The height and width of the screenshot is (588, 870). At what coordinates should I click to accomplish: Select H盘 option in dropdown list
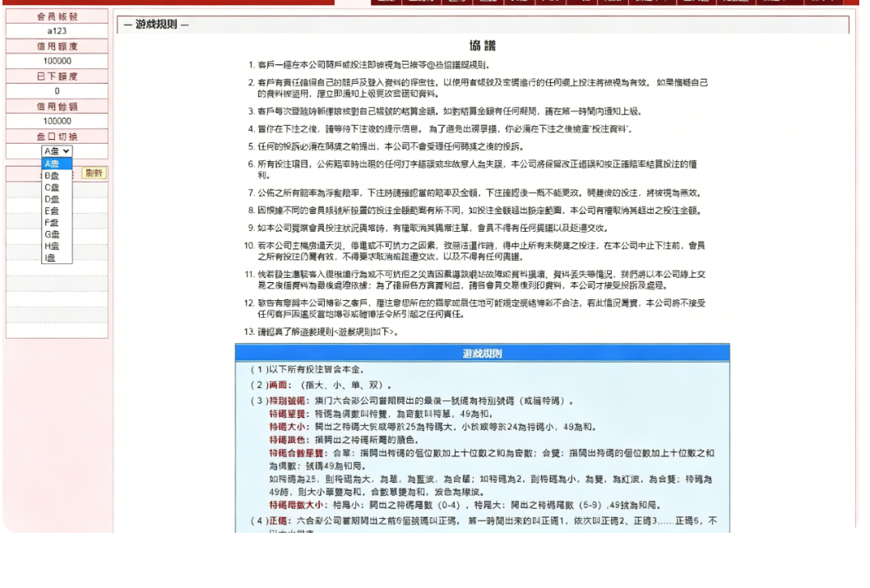(57, 246)
